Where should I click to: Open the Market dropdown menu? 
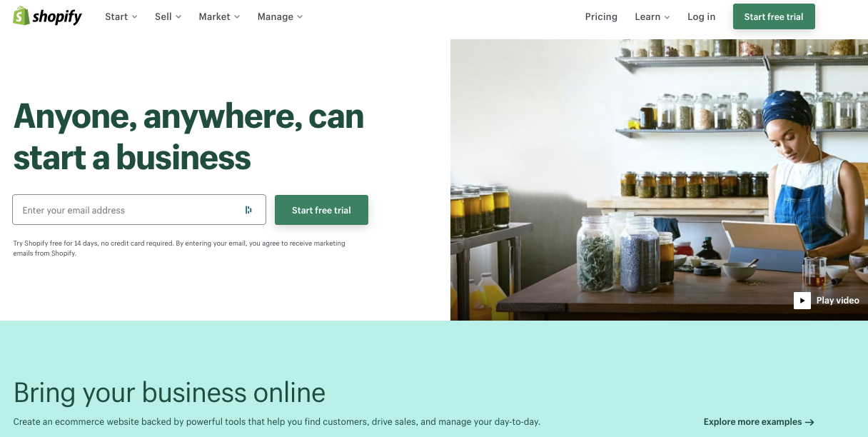(x=219, y=16)
